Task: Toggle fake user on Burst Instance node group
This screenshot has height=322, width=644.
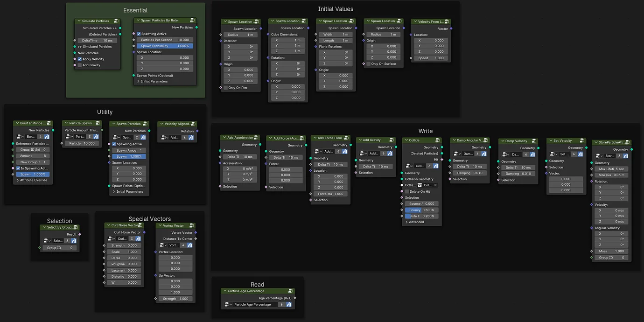Action: click(47, 137)
